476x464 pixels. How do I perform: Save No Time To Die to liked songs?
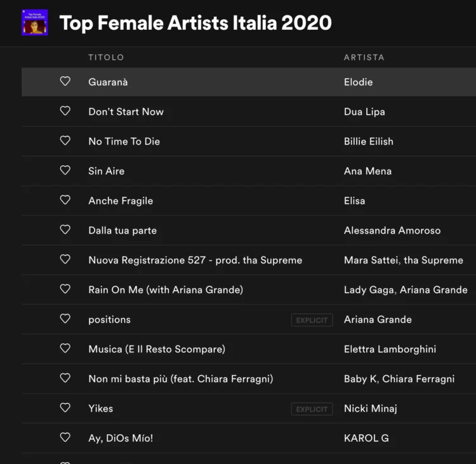tap(65, 141)
